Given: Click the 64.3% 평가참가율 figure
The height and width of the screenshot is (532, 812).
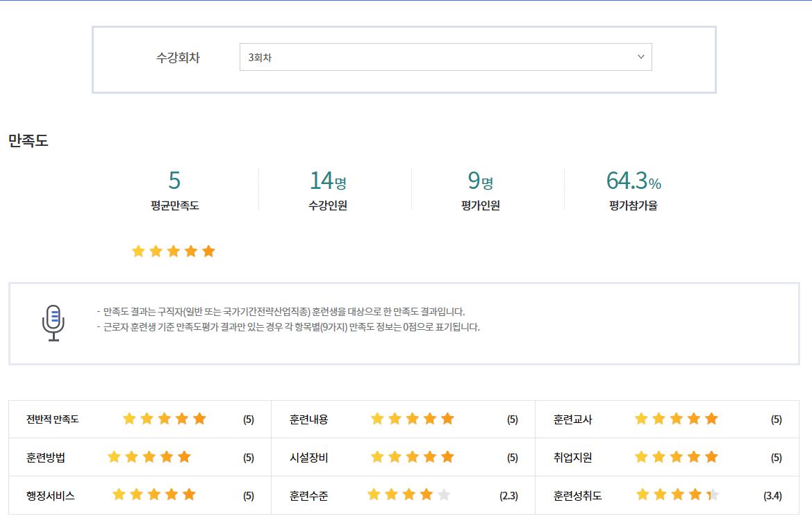Looking at the screenshot, I should [633, 181].
